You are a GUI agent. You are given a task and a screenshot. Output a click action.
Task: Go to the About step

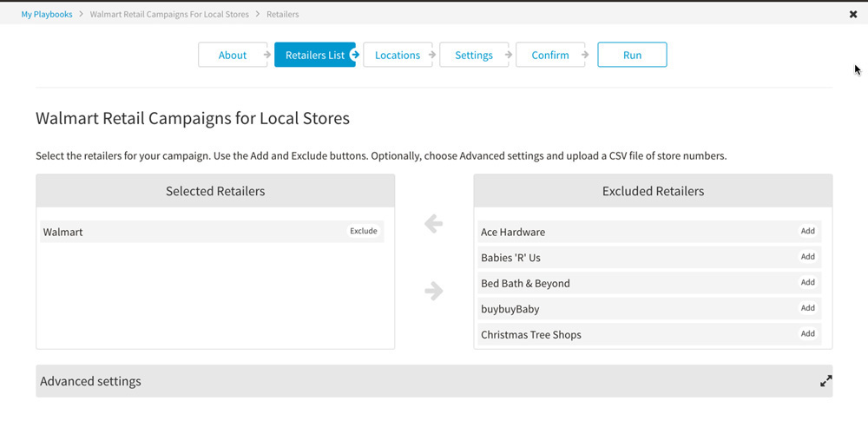click(233, 55)
